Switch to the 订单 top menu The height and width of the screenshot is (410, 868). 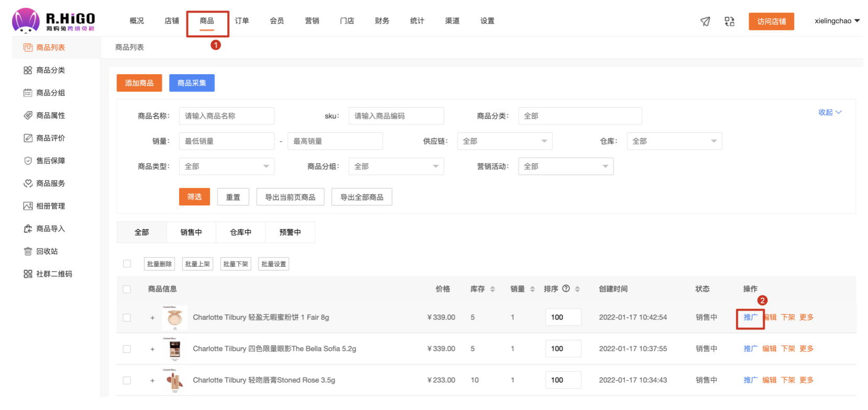pos(242,21)
